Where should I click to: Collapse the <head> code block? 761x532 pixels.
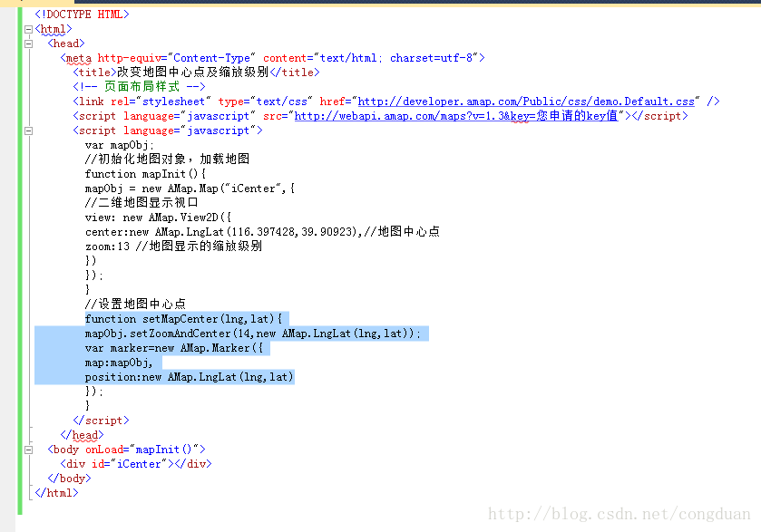pos(29,44)
